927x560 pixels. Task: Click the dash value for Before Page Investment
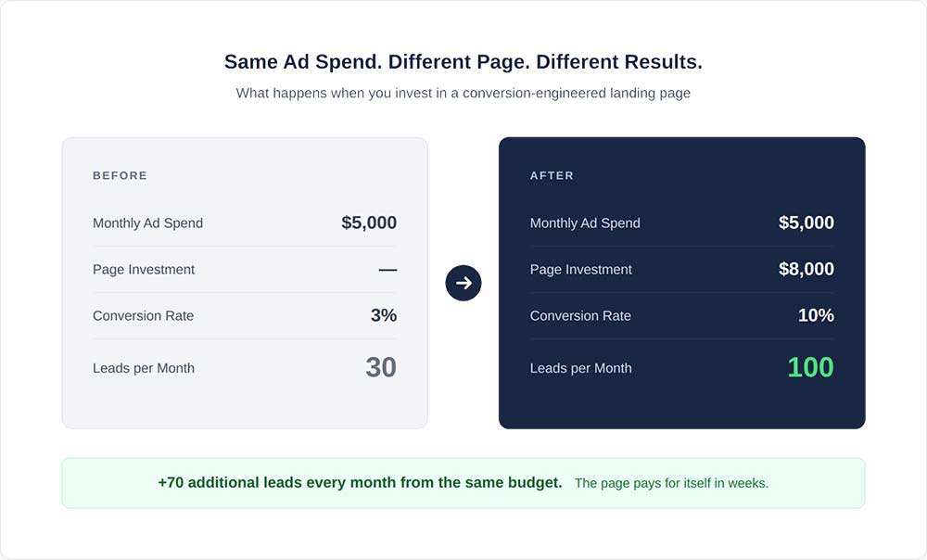coord(387,269)
